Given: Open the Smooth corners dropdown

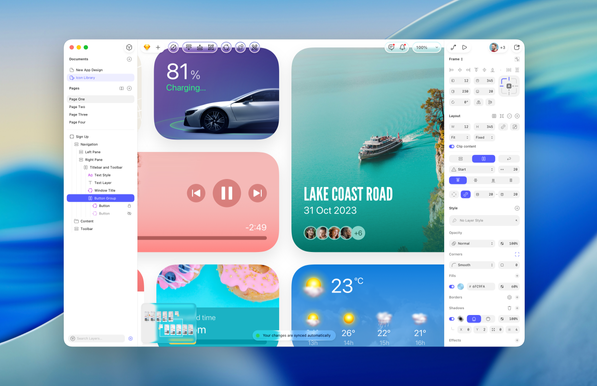Looking at the screenshot, I should coord(472,265).
